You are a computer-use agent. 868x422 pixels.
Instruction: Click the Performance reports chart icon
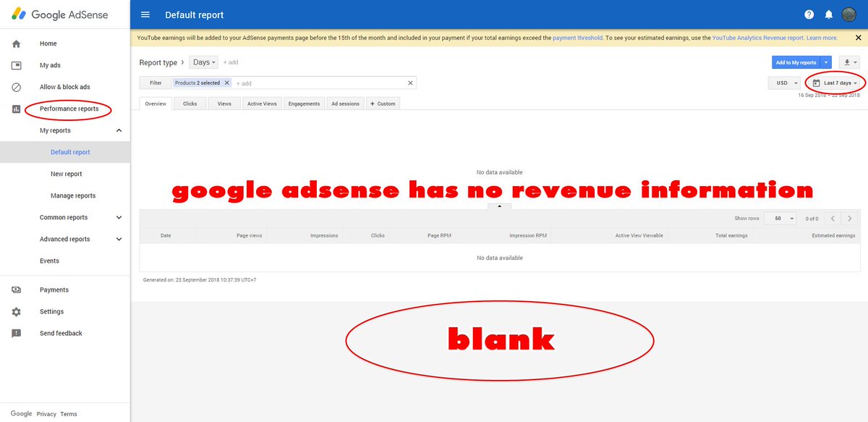click(x=16, y=109)
